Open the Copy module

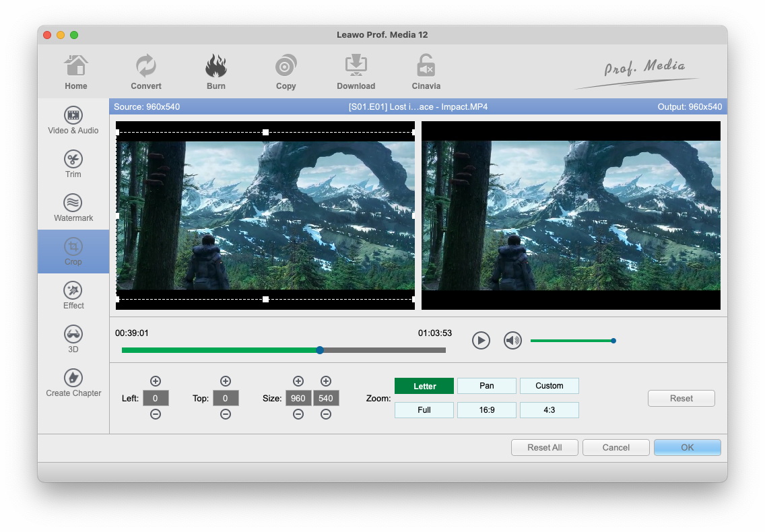pos(286,72)
